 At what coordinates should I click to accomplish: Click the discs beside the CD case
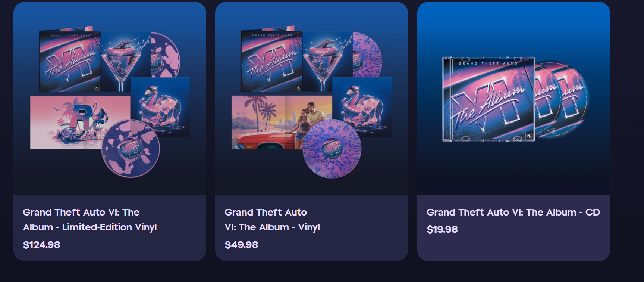coord(562,99)
